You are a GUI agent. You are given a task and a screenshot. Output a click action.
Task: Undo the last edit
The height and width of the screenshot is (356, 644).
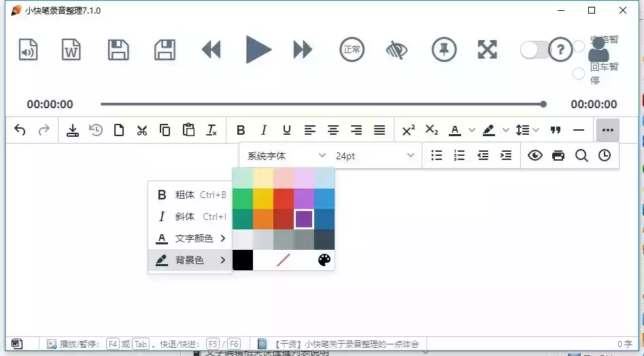20,130
